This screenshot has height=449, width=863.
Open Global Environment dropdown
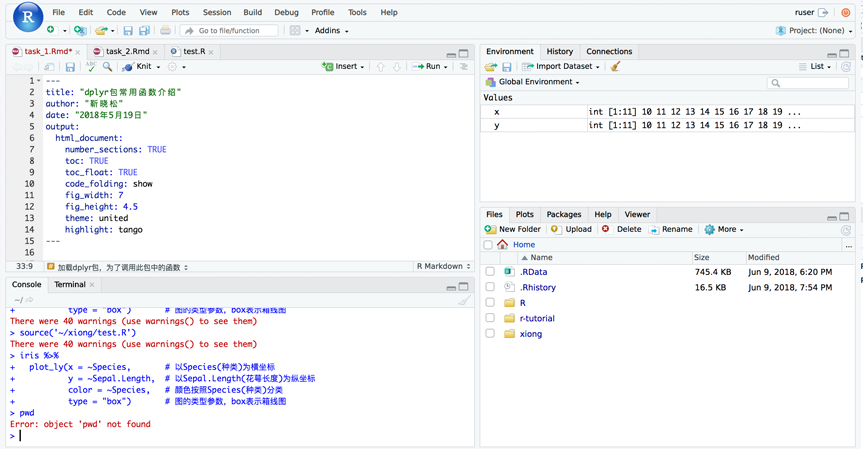click(532, 82)
